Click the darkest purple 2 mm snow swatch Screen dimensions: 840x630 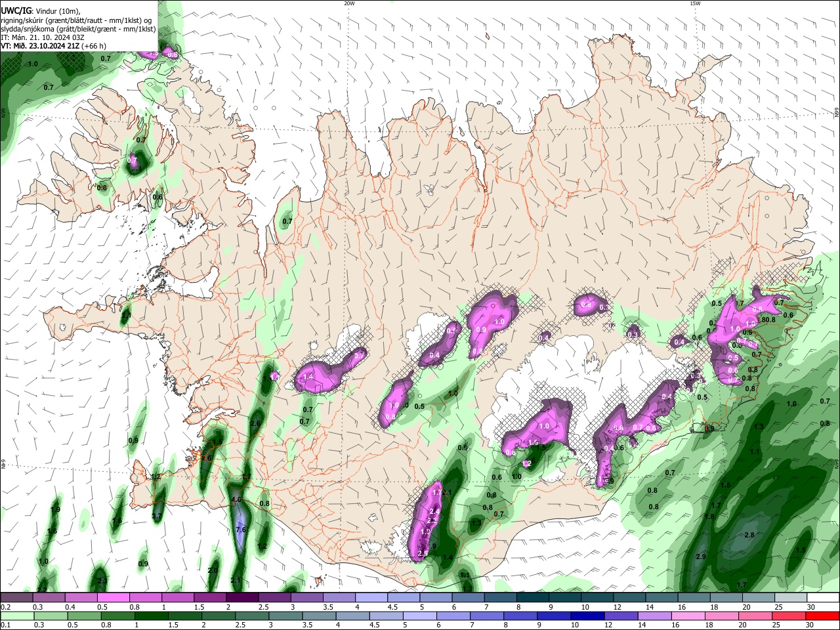point(242,598)
